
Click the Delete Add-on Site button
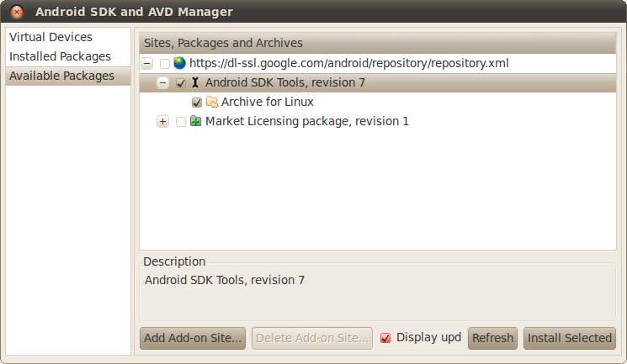coord(312,338)
